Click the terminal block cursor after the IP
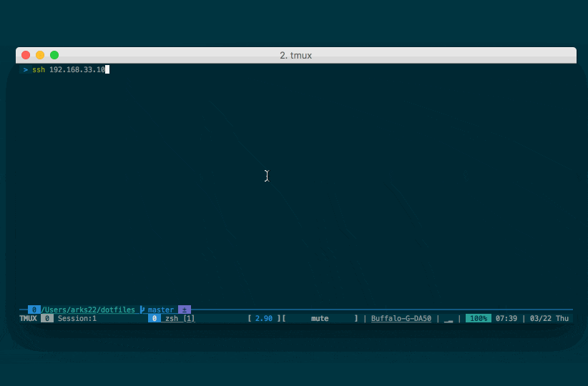The image size is (588, 386). click(x=107, y=69)
